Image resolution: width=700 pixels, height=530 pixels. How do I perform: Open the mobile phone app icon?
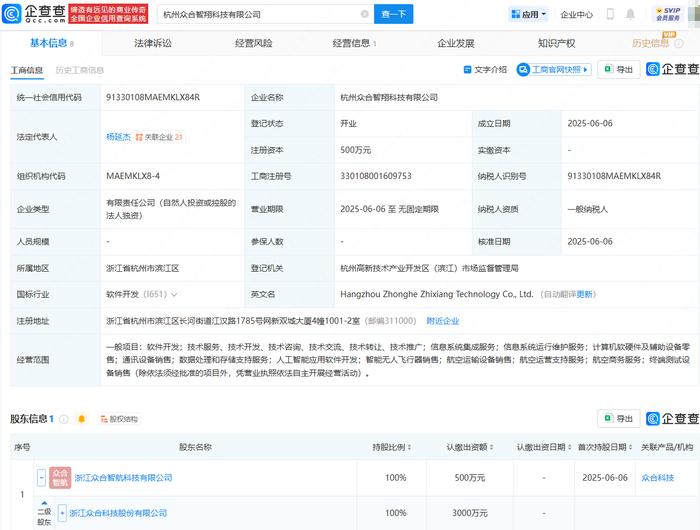610,14
